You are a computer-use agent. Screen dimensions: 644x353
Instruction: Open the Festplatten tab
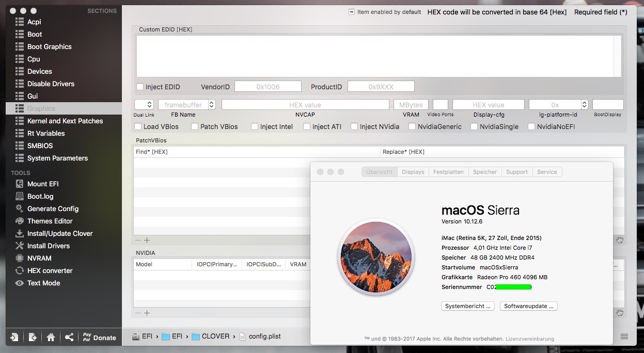coord(448,172)
